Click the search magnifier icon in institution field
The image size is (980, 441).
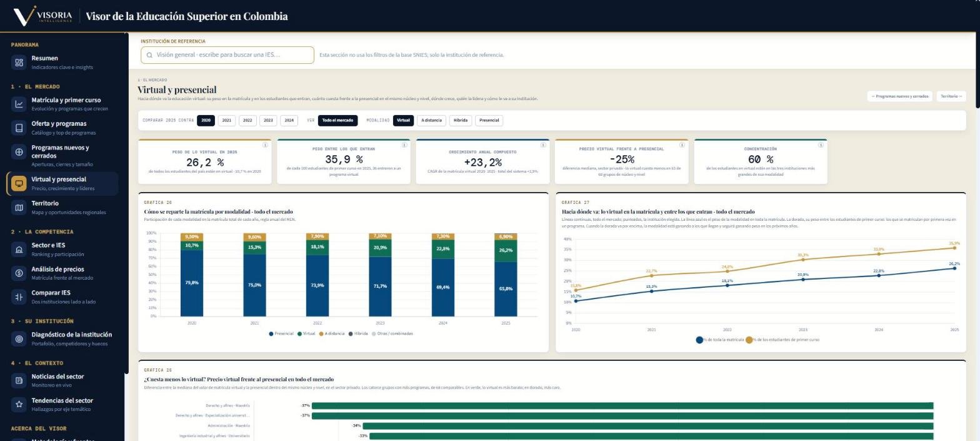tap(149, 55)
